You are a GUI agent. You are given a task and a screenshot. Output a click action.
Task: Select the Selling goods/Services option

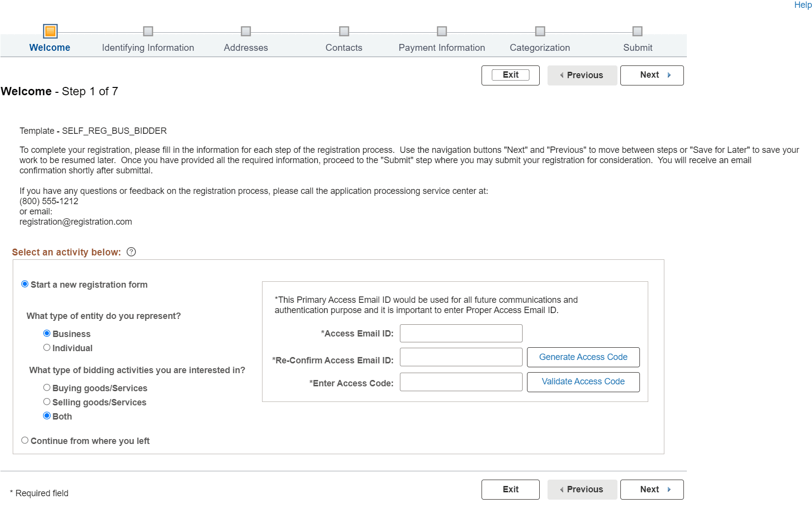tap(47, 401)
